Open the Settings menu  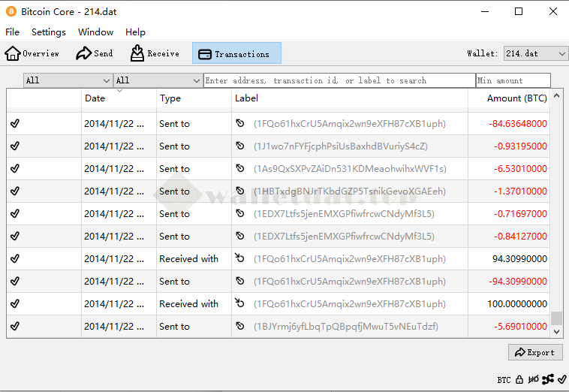(x=49, y=32)
